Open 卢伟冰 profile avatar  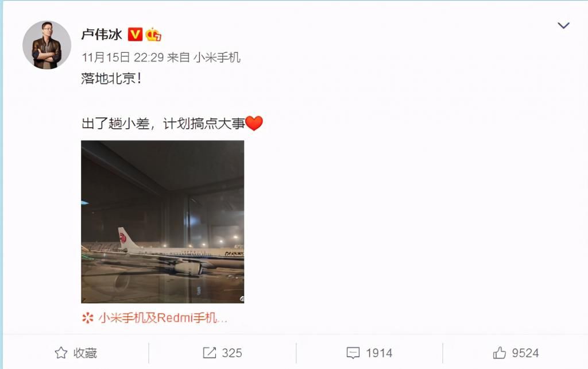47,45
